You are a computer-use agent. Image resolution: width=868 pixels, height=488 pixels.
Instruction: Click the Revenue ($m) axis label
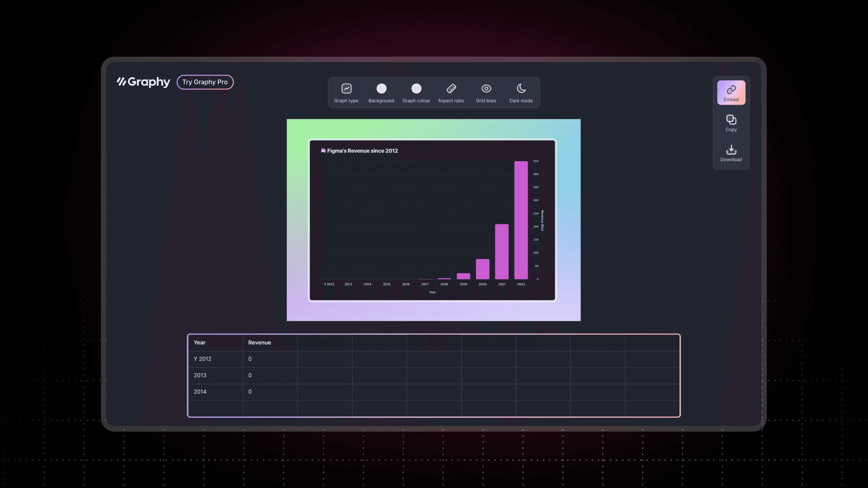(x=542, y=220)
